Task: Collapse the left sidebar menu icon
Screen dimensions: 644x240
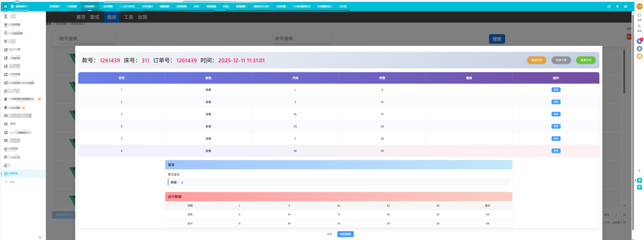Action: pos(40,237)
